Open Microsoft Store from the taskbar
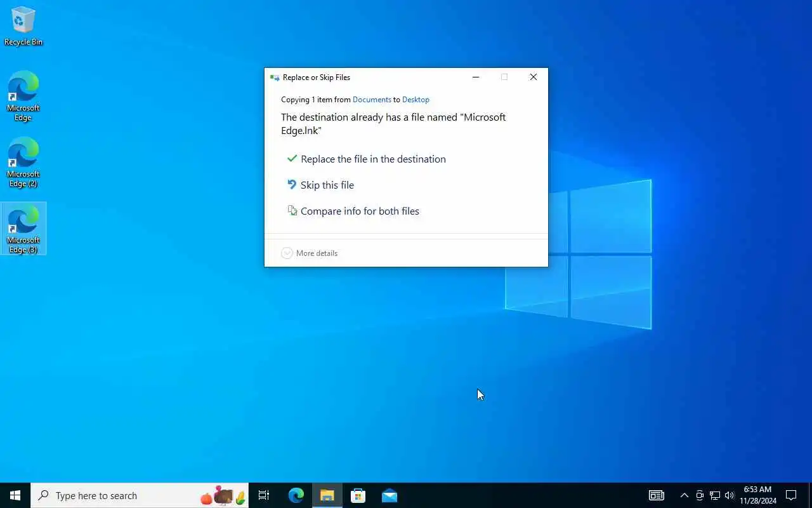The image size is (812, 508). pos(358,495)
